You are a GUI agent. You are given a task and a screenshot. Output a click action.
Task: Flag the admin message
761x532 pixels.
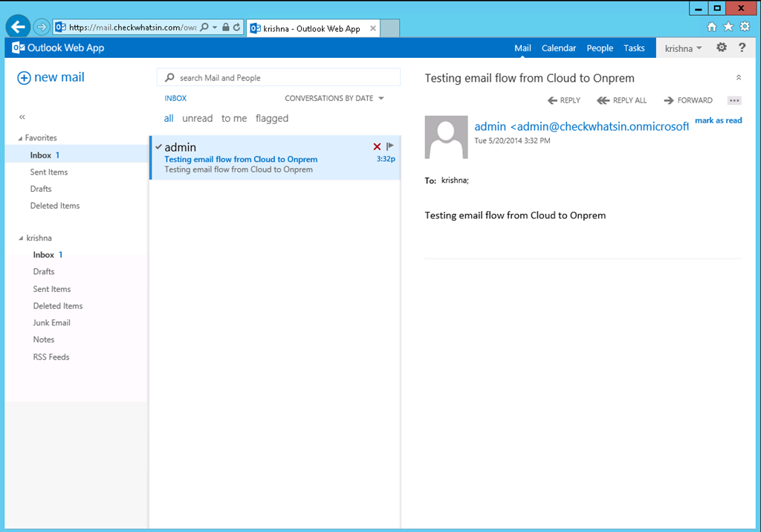click(389, 146)
